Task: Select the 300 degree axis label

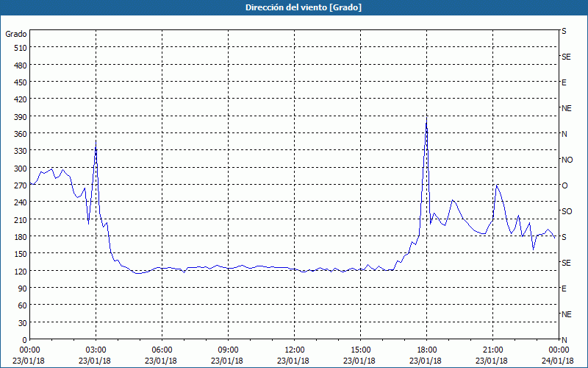Action: point(21,169)
